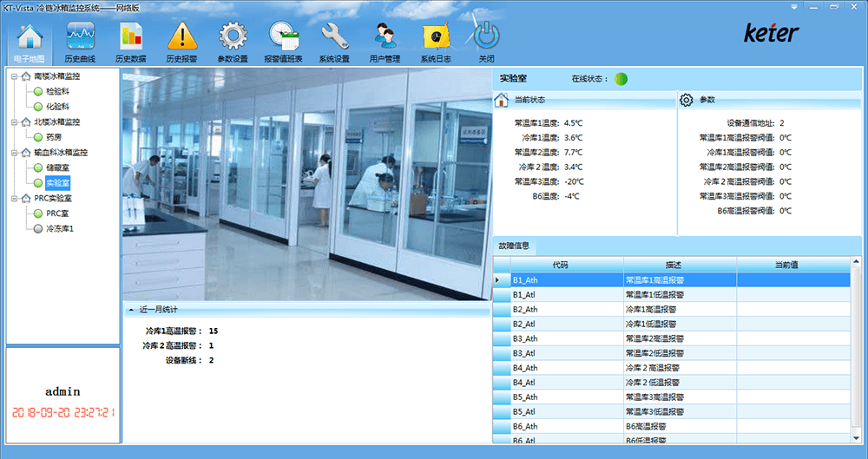Viewport: 868px width, 459px height.
Task: Click the B2_Atl row selector header
Action: [502, 324]
